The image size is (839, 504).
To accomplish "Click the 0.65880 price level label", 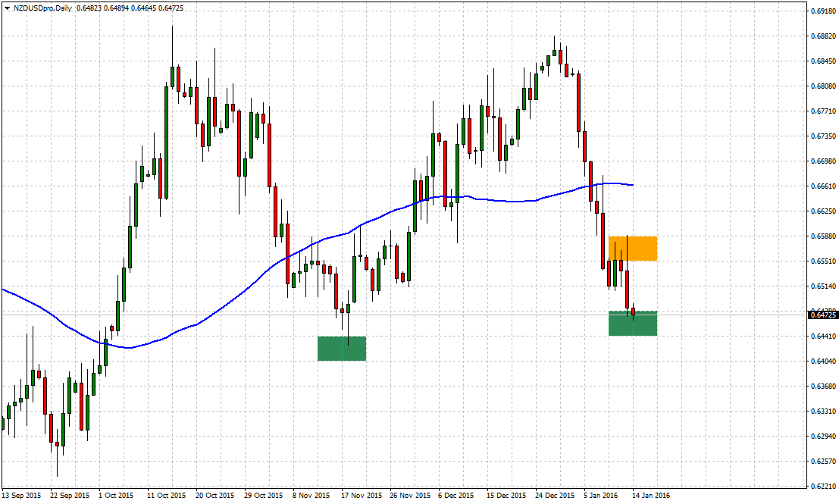I will pos(823,236).
